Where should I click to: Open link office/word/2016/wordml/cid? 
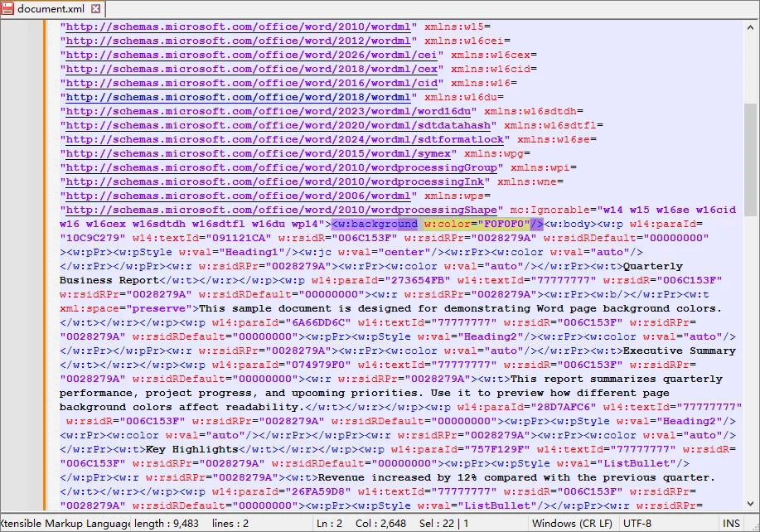(x=252, y=83)
